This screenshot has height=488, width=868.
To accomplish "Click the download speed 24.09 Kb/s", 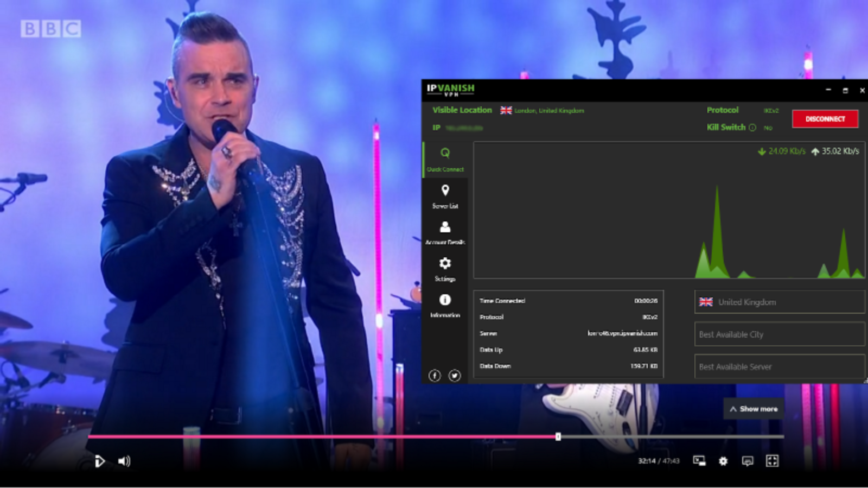I will 782,151.
